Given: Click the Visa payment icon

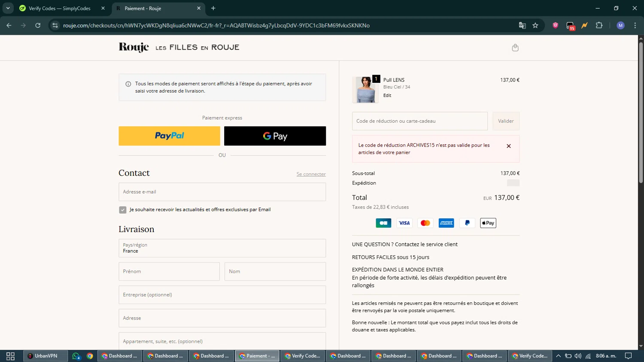Looking at the screenshot, I should (x=404, y=223).
